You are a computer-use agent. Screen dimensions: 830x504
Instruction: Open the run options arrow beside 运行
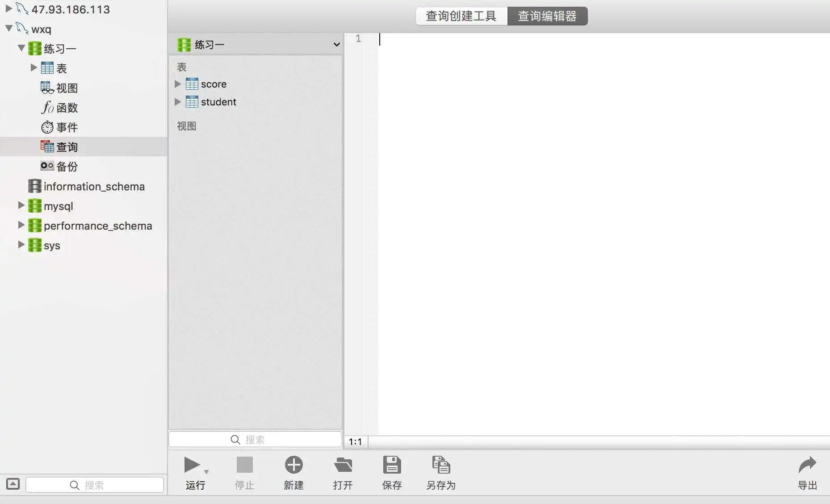(x=206, y=472)
